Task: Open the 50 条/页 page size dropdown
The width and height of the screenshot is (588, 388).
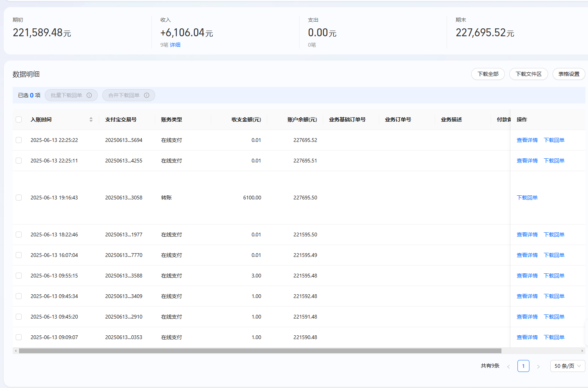Action: tap(567, 366)
